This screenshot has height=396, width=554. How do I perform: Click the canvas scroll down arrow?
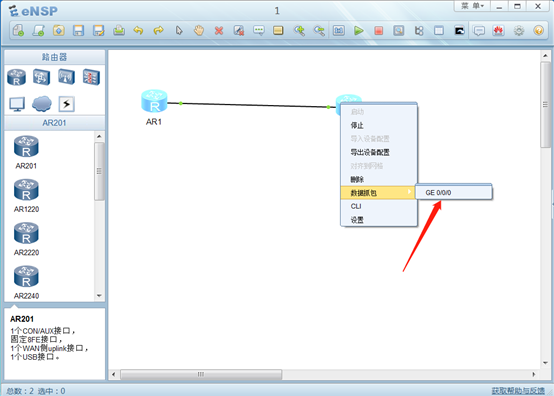coord(546,363)
